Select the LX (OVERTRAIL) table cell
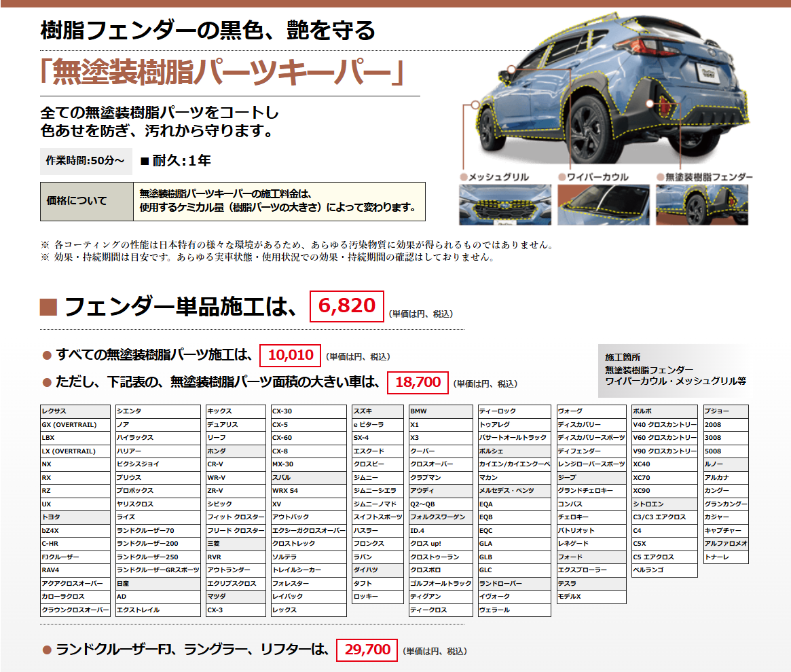This screenshot has width=791, height=672. (x=75, y=451)
